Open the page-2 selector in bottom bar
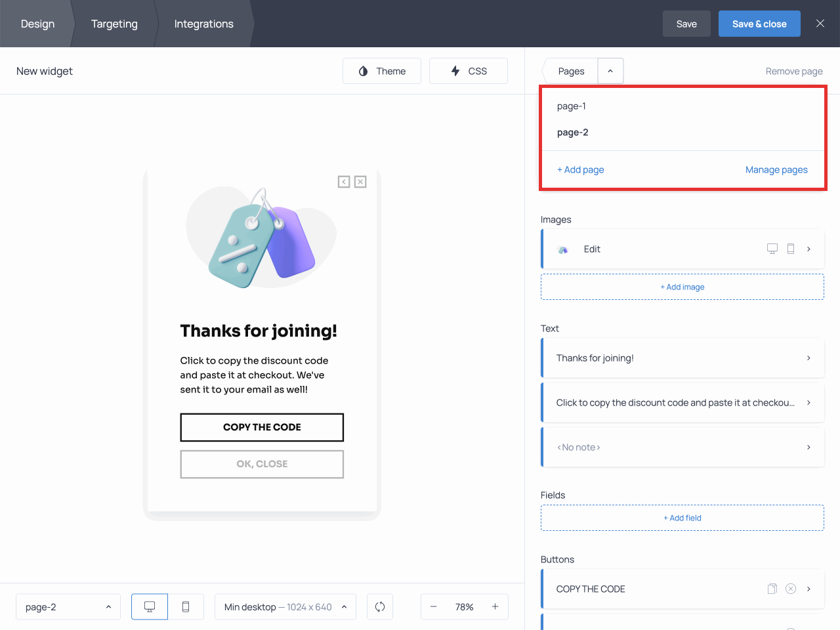The height and width of the screenshot is (630, 840). (x=68, y=607)
